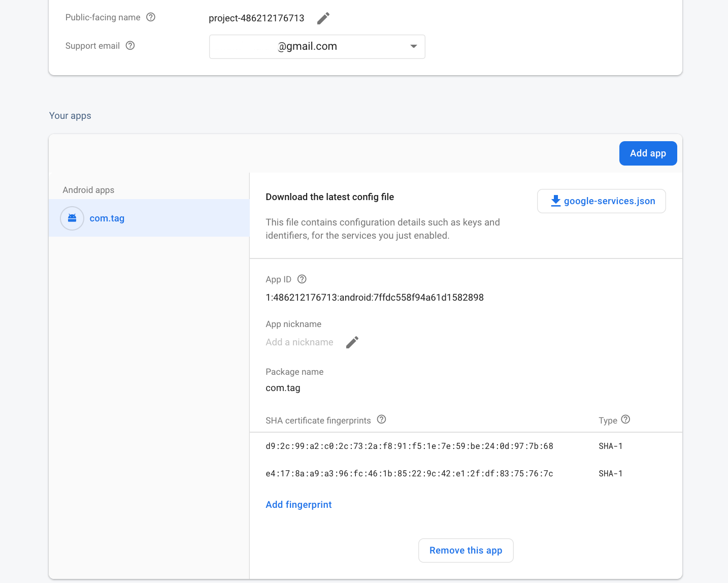The width and height of the screenshot is (728, 583).
Task: Click the App ID value text
Action: (x=375, y=298)
